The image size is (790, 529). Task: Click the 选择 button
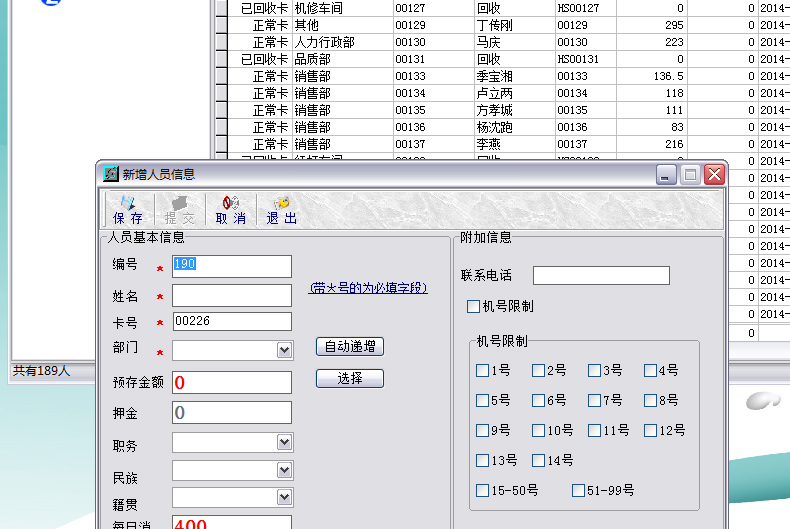click(350, 379)
